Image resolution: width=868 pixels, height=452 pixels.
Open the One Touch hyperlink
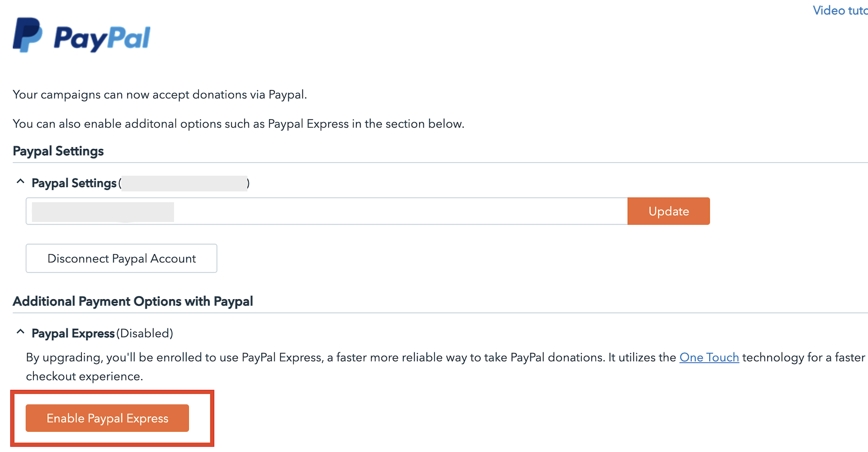click(x=709, y=358)
